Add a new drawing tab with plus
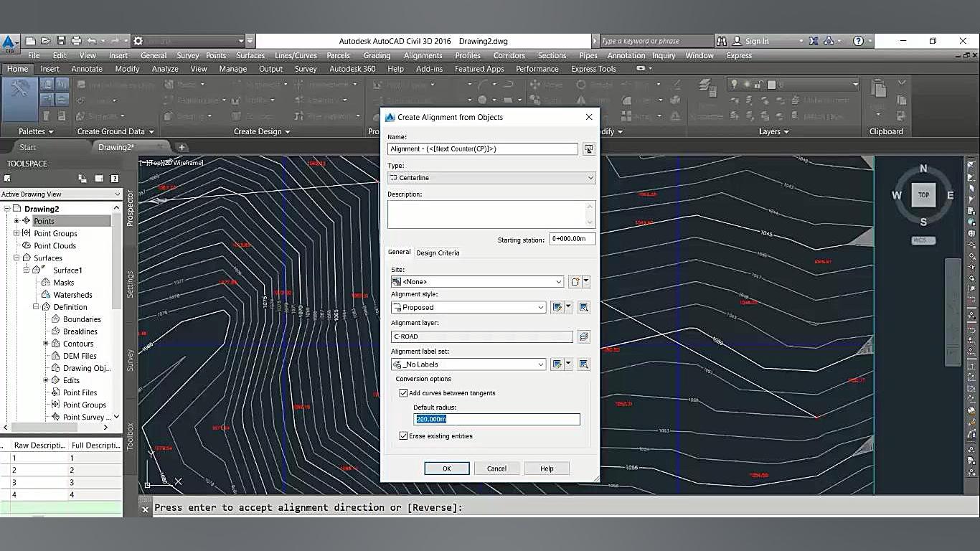 pos(182,147)
